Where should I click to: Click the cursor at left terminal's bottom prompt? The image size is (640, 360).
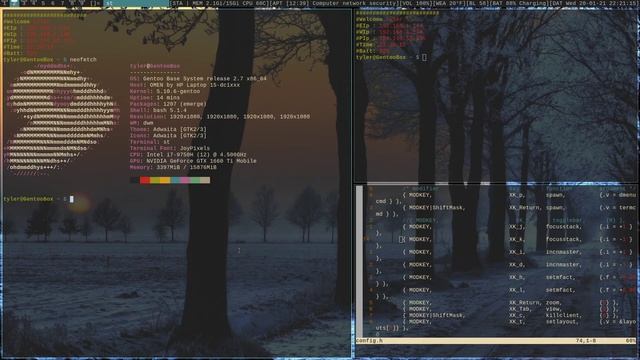[x=72, y=199]
